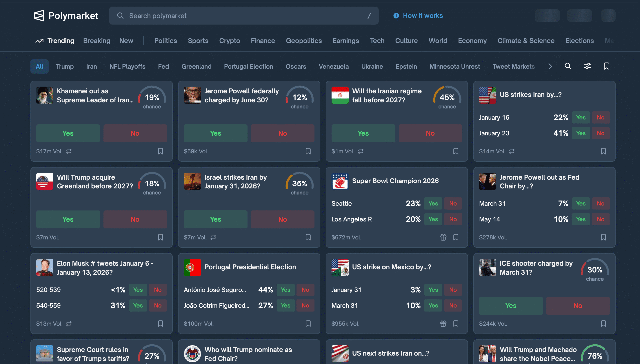The width and height of the screenshot is (640, 364).
Task: Open the filter sliders icon
Action: pos(587,66)
